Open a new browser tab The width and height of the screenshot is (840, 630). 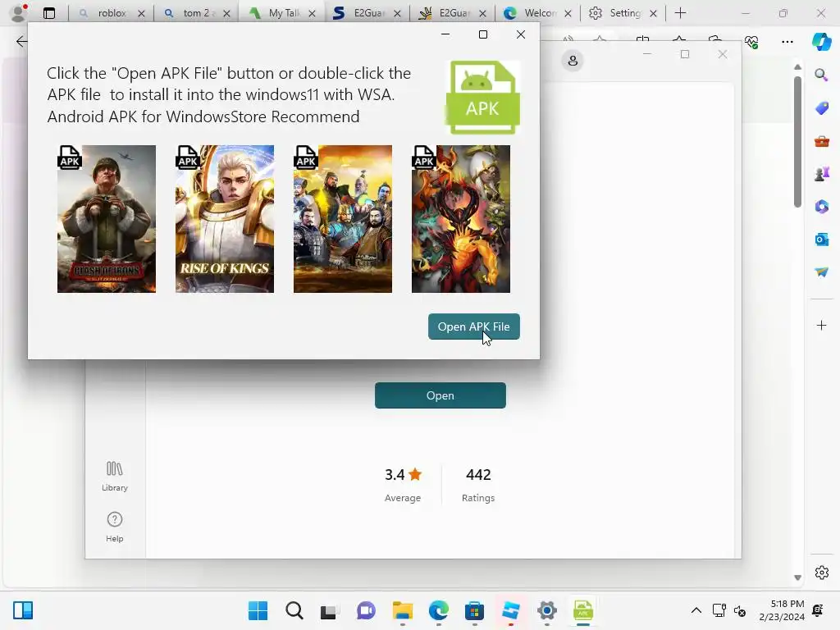click(680, 13)
